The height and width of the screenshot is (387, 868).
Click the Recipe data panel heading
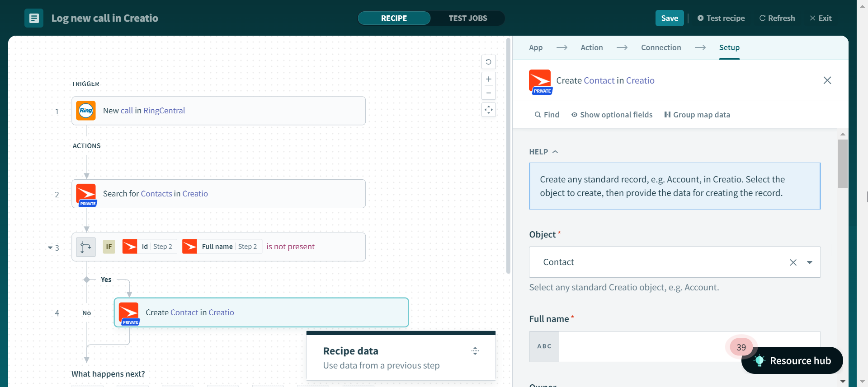click(x=351, y=351)
